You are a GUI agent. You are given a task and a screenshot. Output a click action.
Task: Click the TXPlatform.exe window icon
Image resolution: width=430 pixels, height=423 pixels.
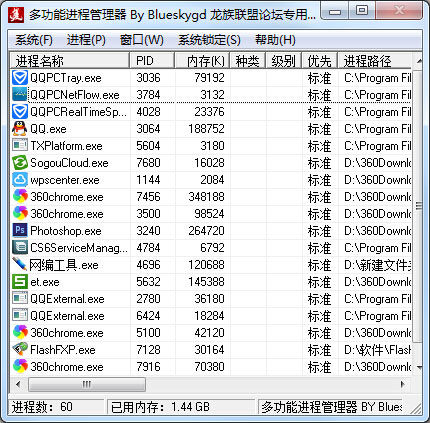point(20,146)
